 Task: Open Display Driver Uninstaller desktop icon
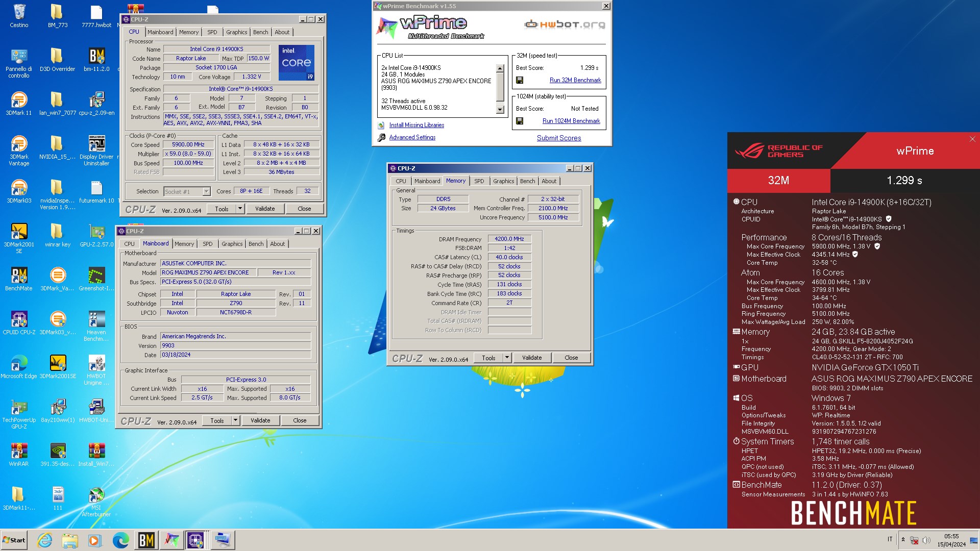pyautogui.click(x=96, y=151)
